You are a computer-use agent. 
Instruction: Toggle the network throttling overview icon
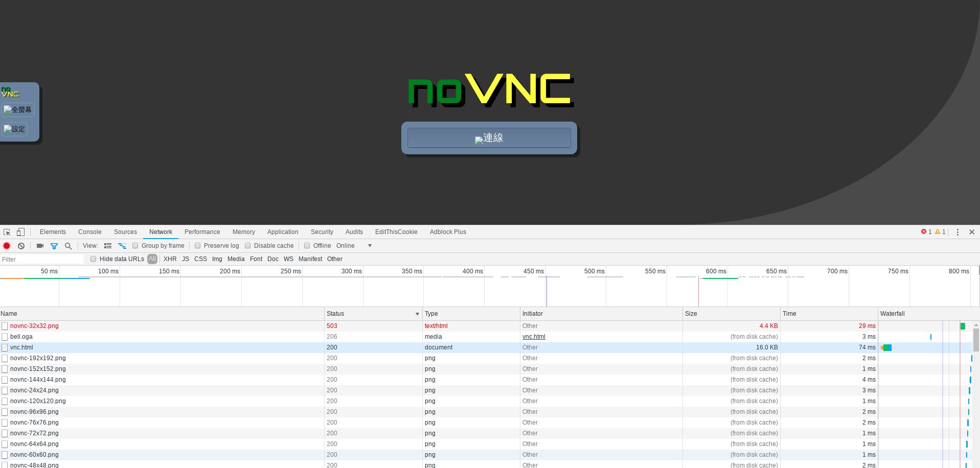pos(122,246)
